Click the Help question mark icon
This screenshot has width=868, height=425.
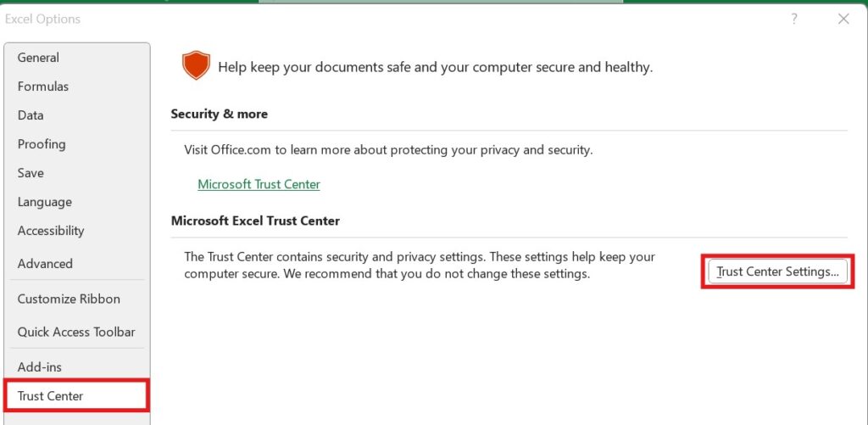794,19
